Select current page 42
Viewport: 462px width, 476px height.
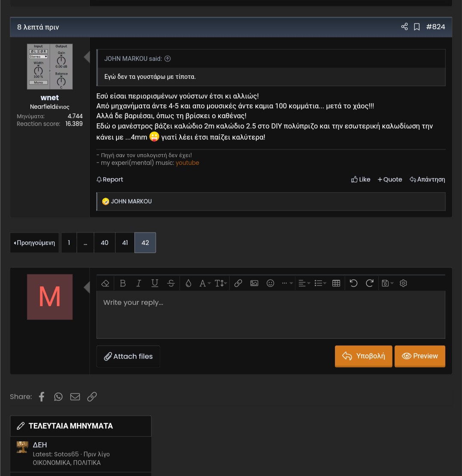point(145,243)
